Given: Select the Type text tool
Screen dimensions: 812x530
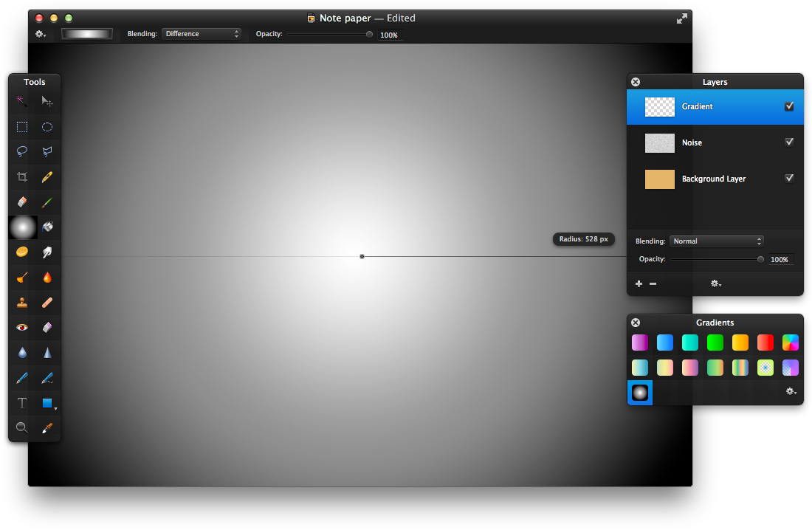Looking at the screenshot, I should [22, 403].
